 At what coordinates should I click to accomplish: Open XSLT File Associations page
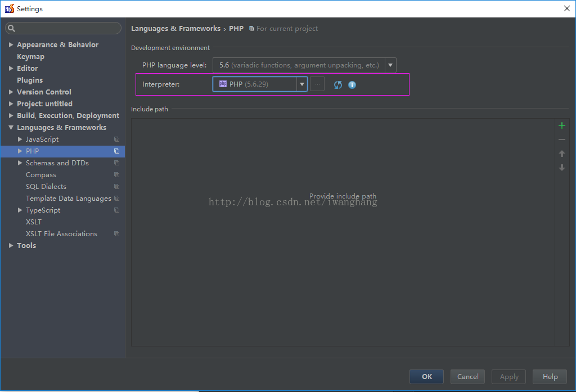point(61,233)
